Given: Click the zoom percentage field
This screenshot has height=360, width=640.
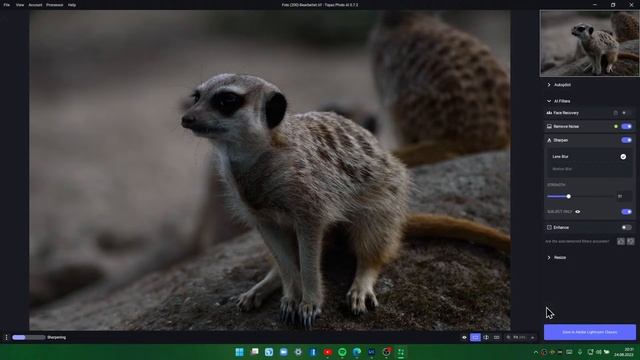Looking at the screenshot, I should pos(519,338).
